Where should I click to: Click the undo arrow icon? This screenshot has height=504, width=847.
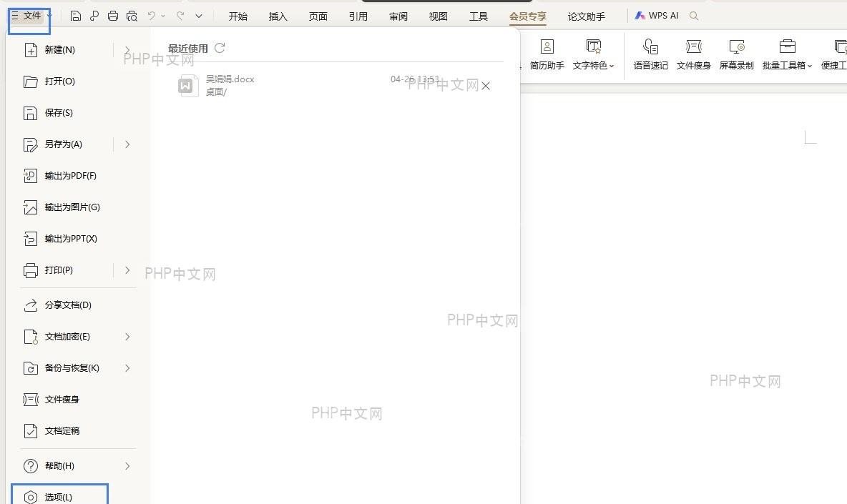[152, 16]
